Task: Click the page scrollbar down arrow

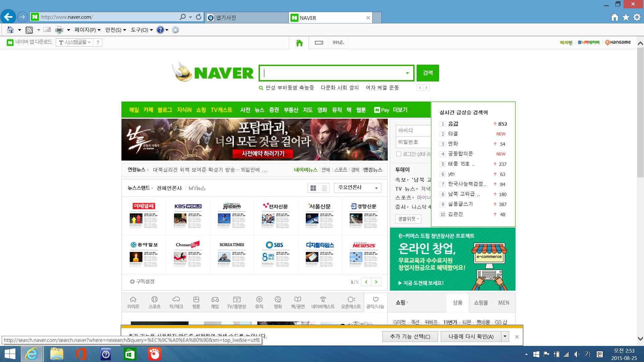Action: (640, 339)
